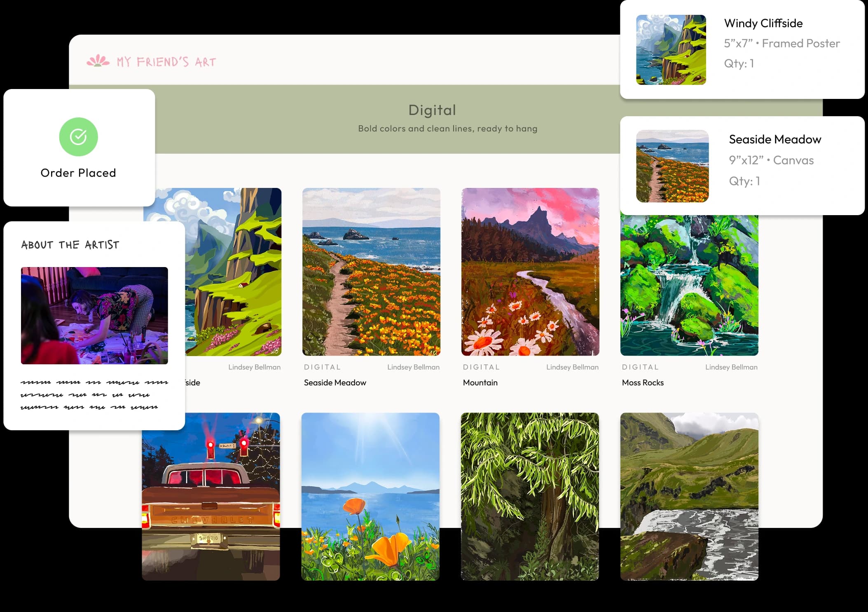Open the My Friend's Art home link
This screenshot has width=868, height=612.
pos(165,62)
